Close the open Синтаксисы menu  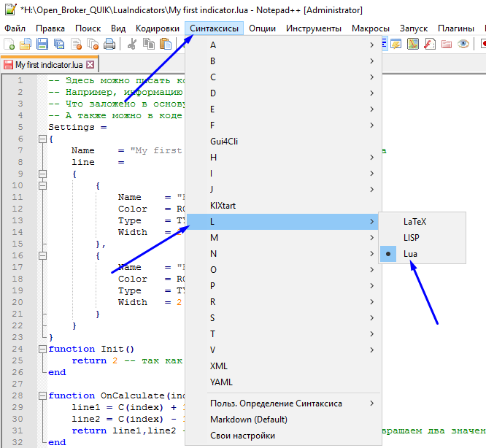click(214, 28)
